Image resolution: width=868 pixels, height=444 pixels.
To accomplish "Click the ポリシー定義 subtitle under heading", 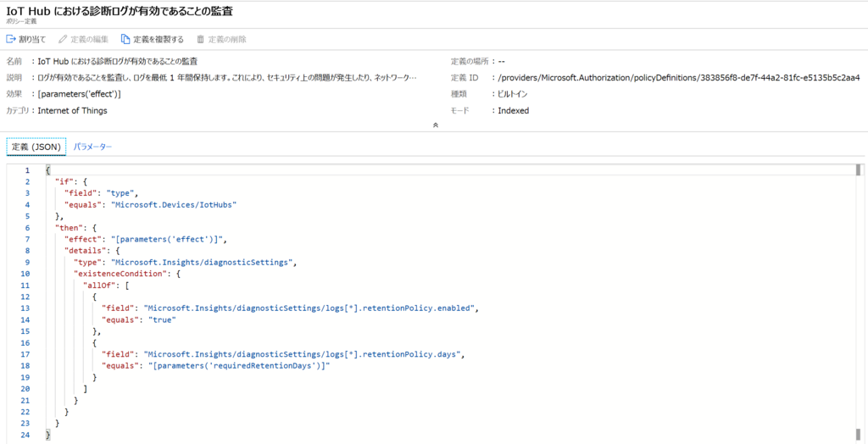I will pyautogui.click(x=21, y=21).
